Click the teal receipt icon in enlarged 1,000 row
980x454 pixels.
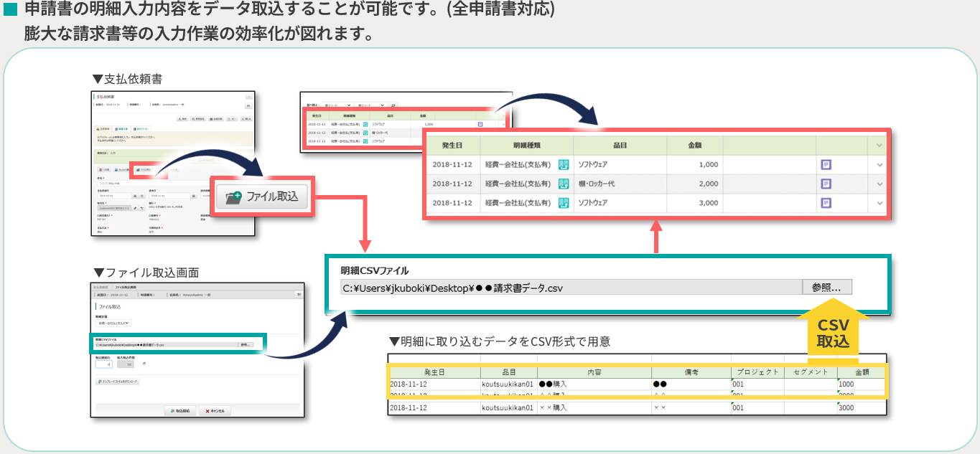[564, 165]
